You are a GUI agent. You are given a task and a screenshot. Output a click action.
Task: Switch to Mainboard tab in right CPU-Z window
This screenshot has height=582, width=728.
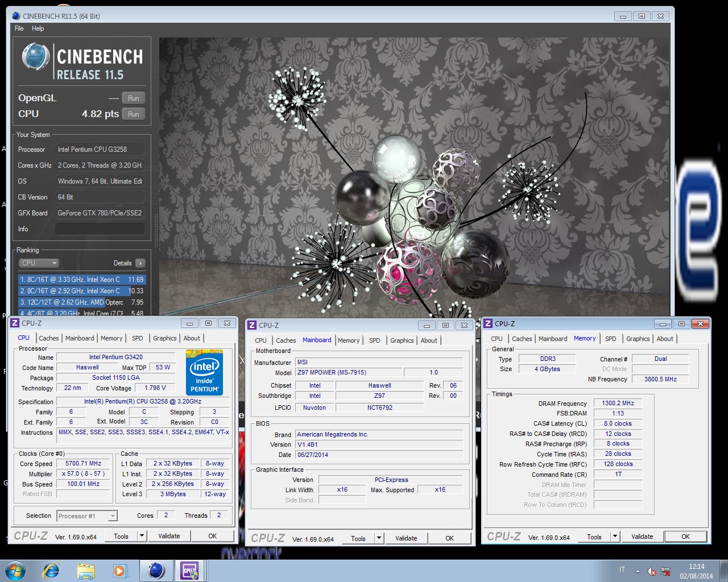[x=553, y=339]
